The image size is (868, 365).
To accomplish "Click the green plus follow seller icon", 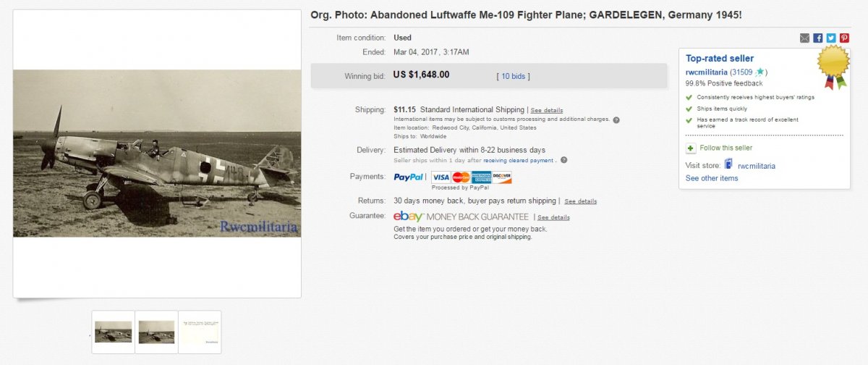I will point(692,148).
